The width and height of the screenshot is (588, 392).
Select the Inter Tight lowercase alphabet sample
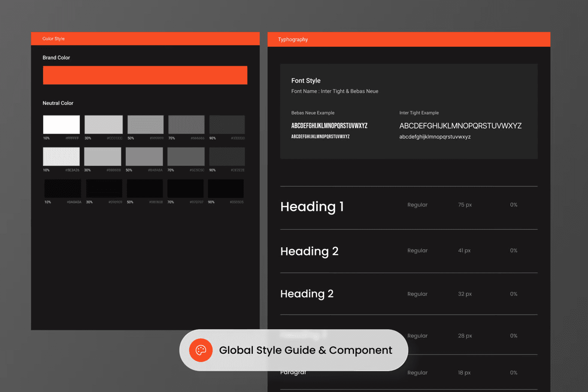[x=435, y=137]
